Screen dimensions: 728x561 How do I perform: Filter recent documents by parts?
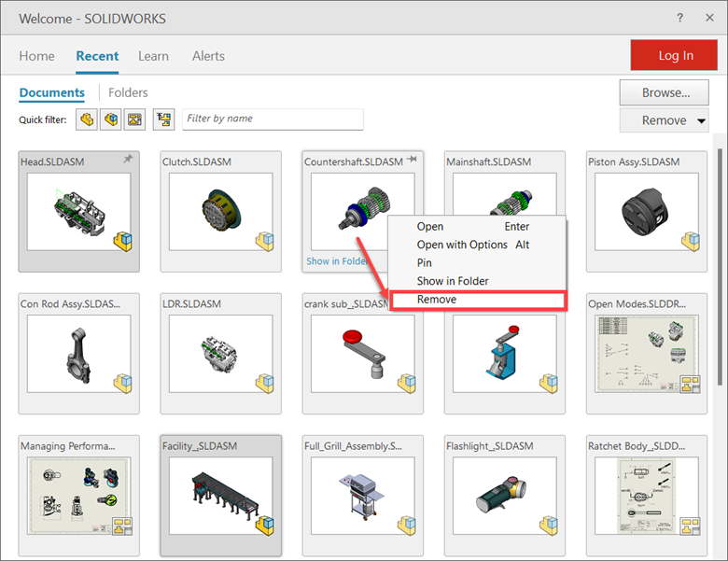pos(87,119)
